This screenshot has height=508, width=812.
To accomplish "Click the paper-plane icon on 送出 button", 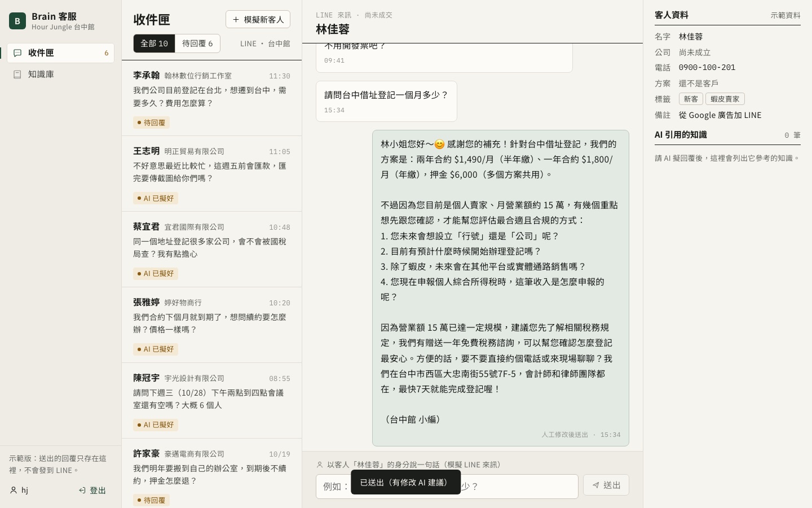I will [595, 485].
